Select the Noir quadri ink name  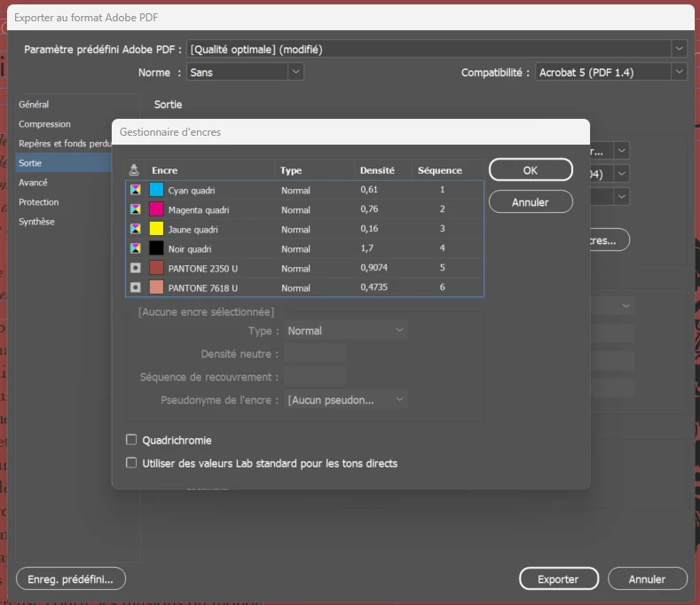190,249
